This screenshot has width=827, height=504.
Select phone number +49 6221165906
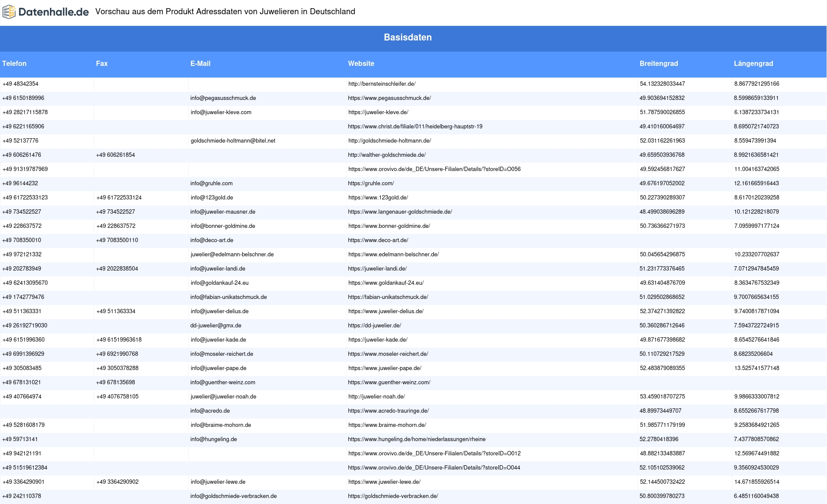(x=23, y=127)
